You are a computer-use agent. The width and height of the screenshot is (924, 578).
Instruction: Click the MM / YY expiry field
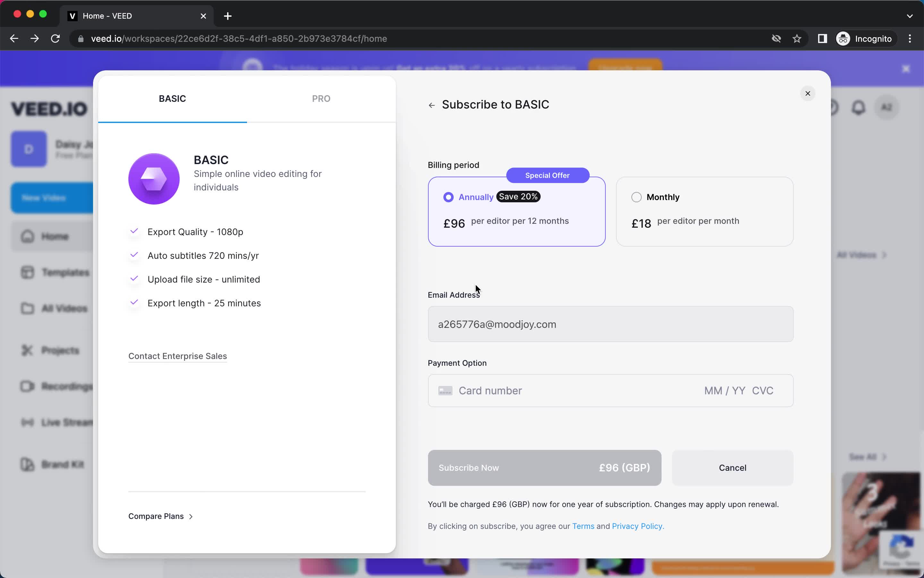click(x=724, y=390)
